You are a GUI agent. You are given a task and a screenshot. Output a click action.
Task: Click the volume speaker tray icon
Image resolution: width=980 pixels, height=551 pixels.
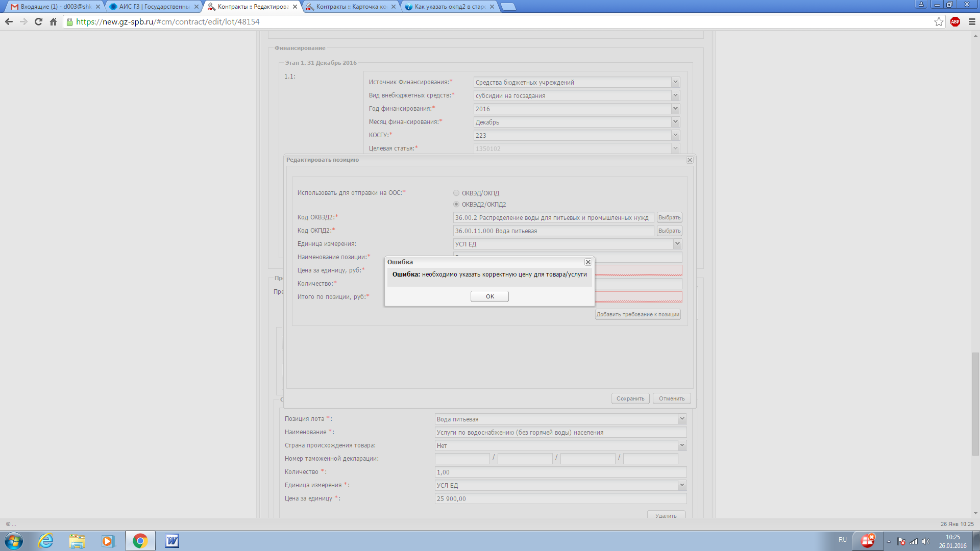[926, 541]
